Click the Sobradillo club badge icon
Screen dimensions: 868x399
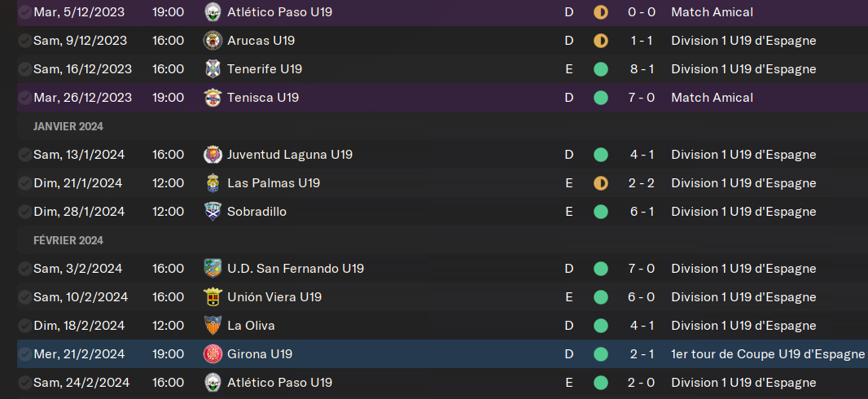point(213,212)
